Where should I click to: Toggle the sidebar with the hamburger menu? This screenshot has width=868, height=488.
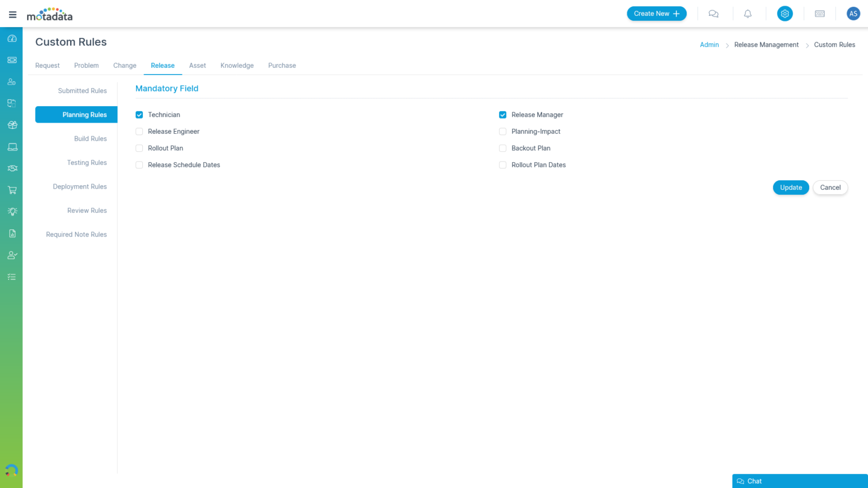coord(12,14)
